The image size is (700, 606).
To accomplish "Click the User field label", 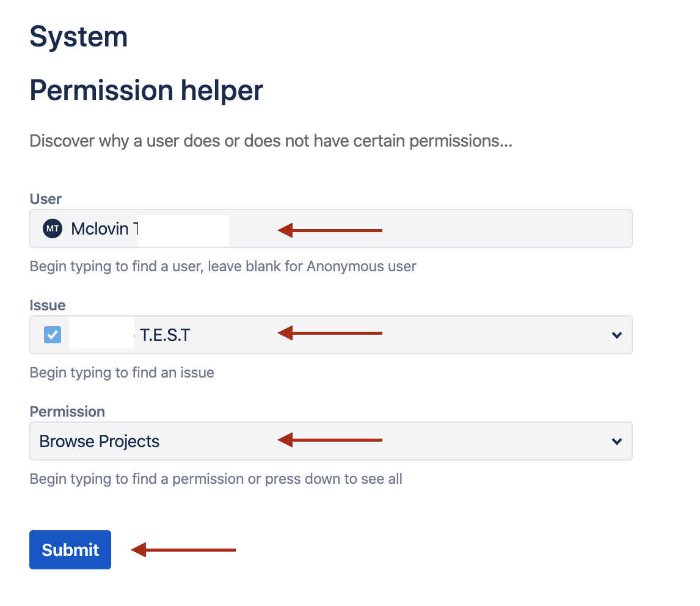I will tap(46, 199).
